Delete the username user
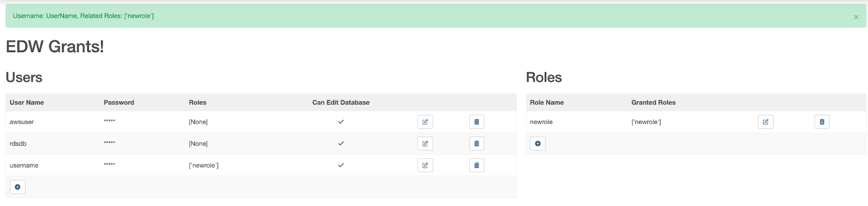The height and width of the screenshot is (206, 868). coord(477,165)
